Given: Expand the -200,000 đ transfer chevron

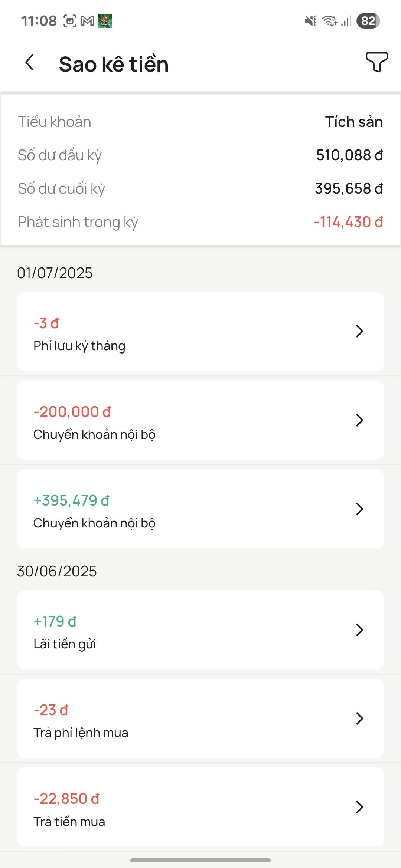Looking at the screenshot, I should pos(359,420).
